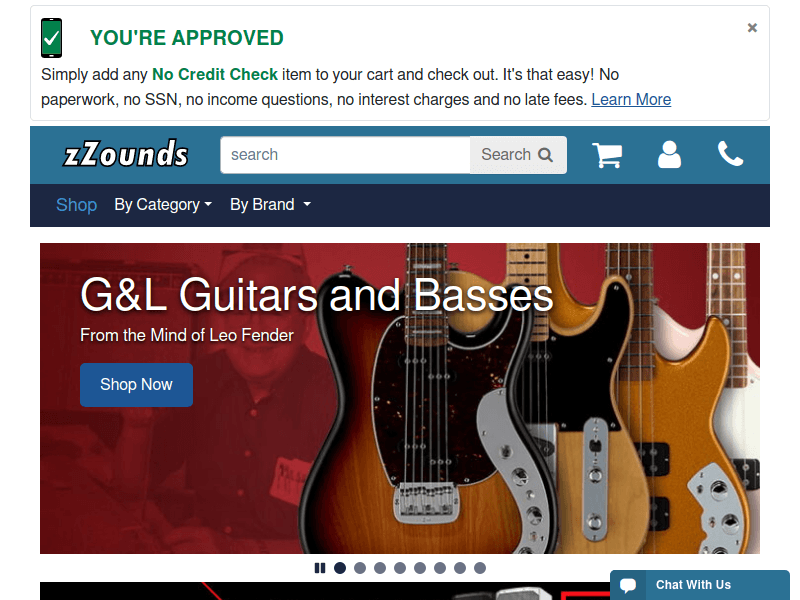Click the Shop Now button

point(136,385)
